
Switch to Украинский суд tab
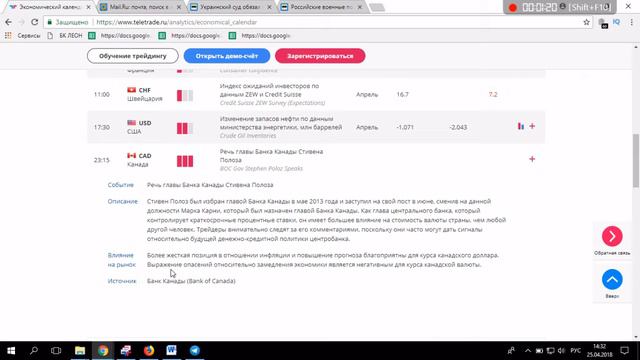[231, 7]
